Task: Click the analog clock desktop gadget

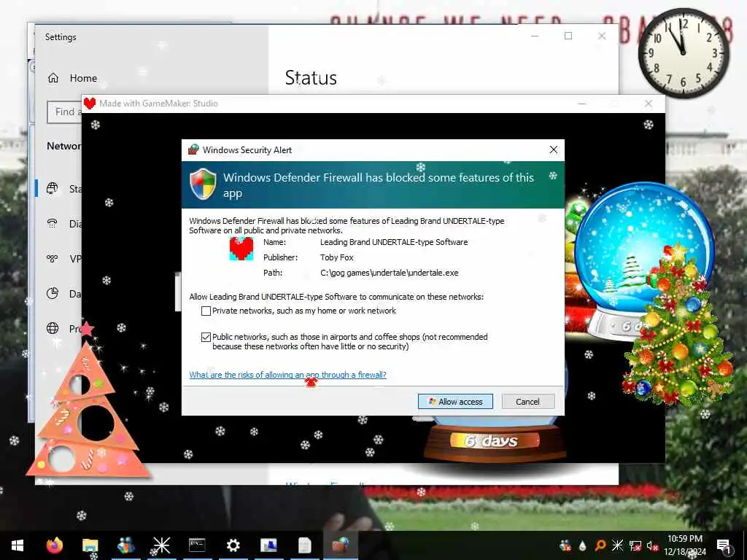Action: point(683,52)
